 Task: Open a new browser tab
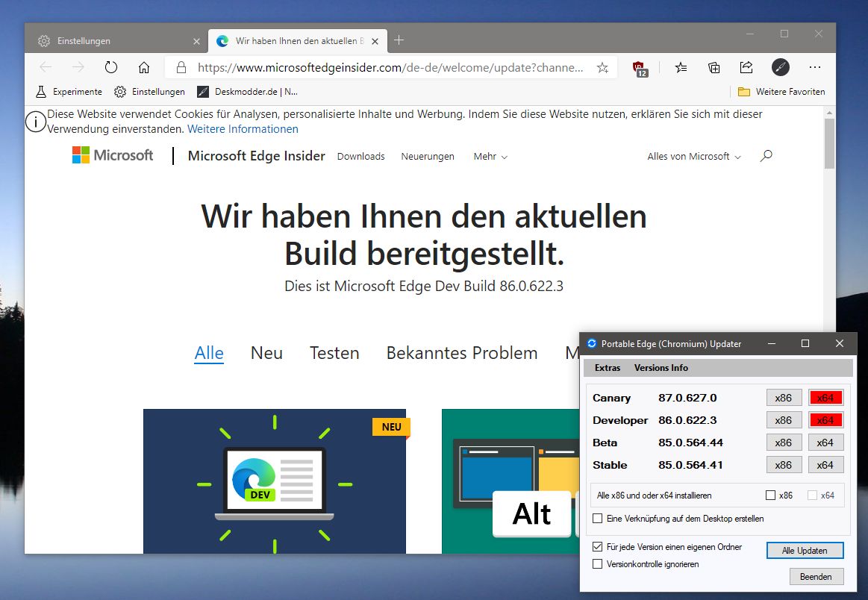[399, 40]
